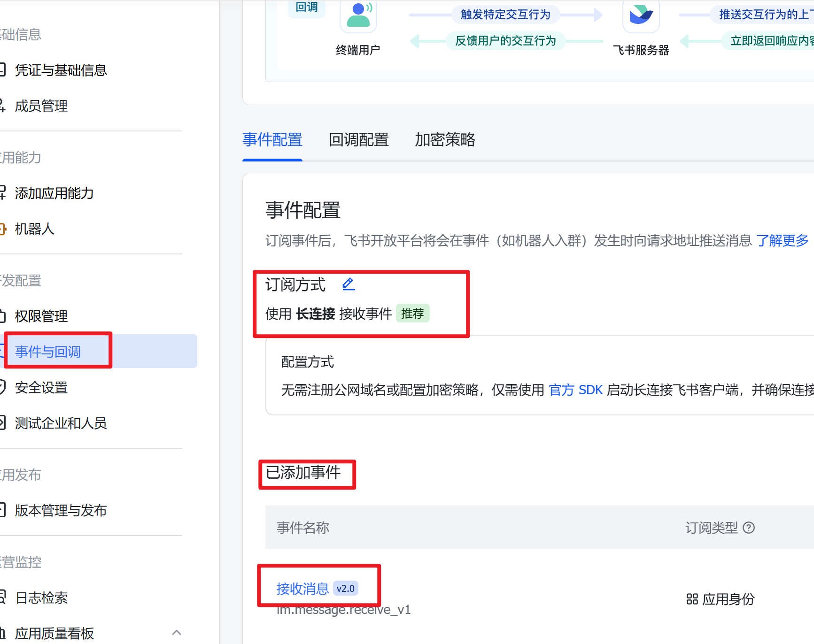
Task: Select the 日志检索 search icon
Action: pos(2,598)
